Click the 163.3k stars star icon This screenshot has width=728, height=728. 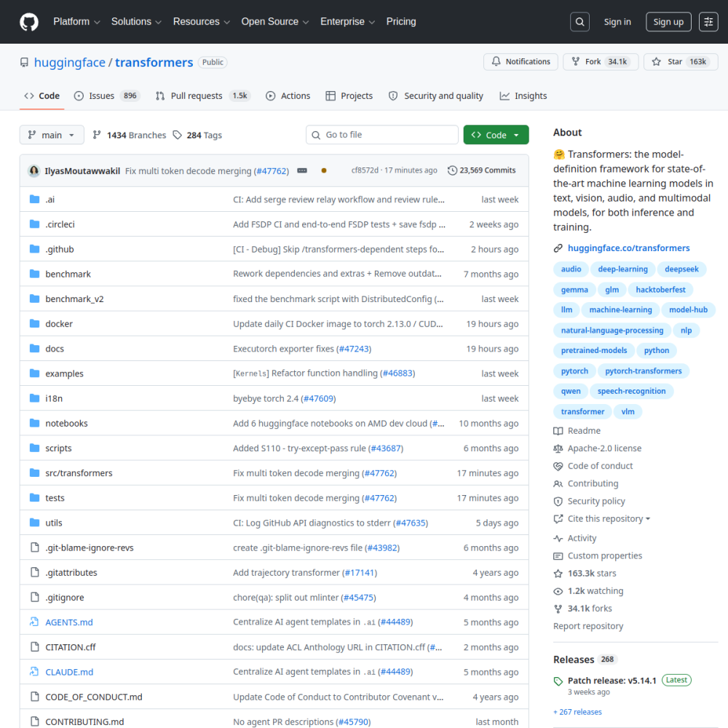click(558, 574)
